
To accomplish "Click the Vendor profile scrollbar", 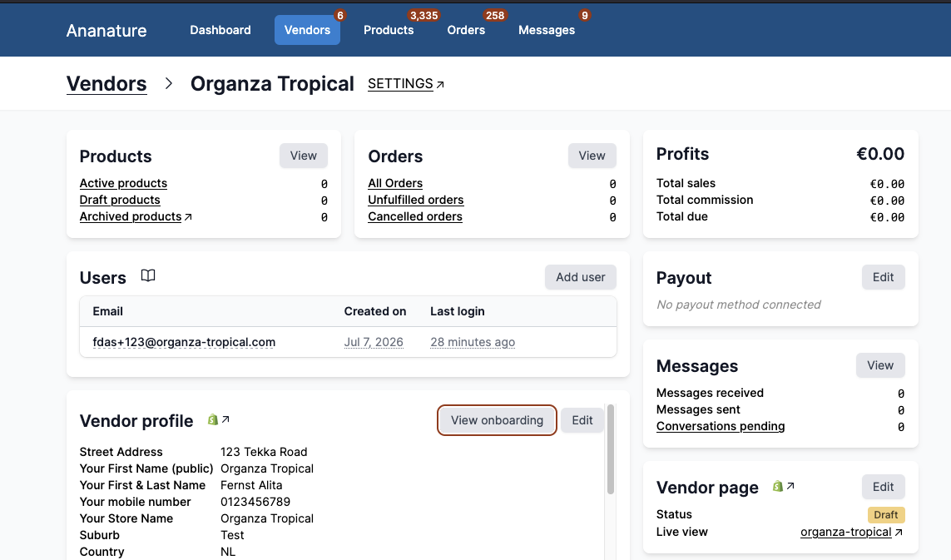I will pos(611,449).
